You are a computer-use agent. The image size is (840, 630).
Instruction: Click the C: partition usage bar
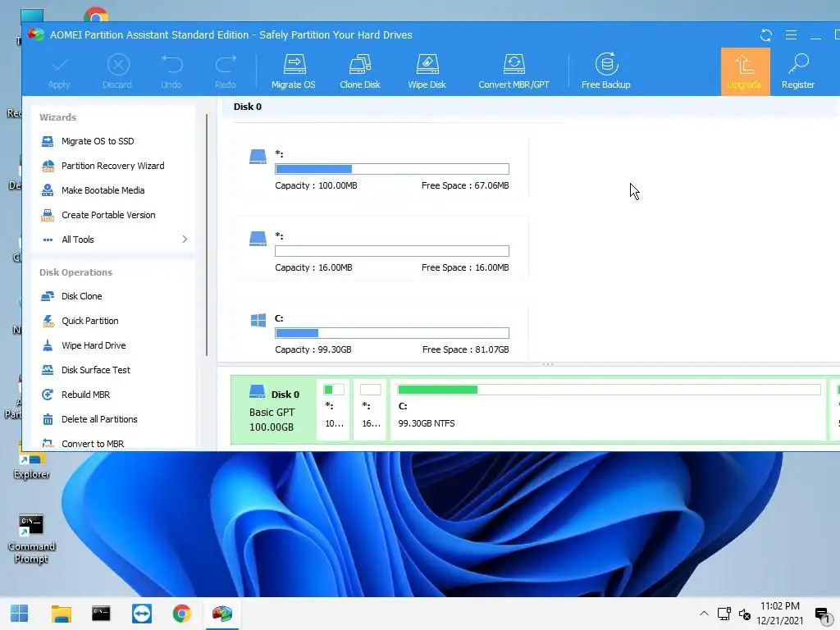pos(392,333)
